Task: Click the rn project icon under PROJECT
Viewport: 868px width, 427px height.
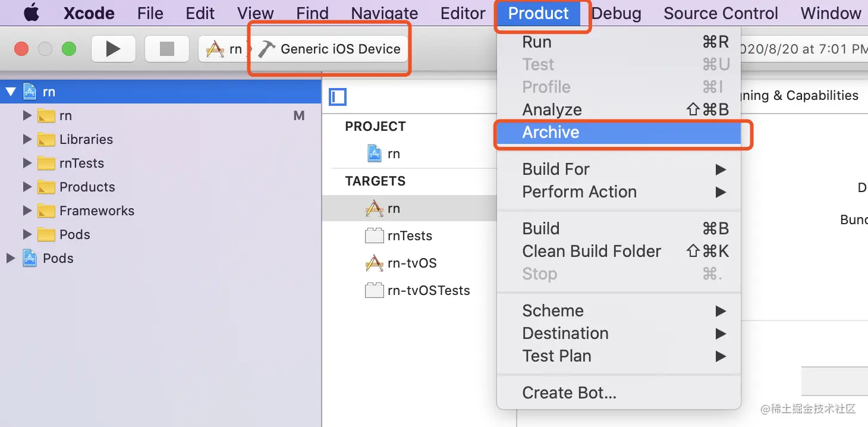Action: pos(374,154)
